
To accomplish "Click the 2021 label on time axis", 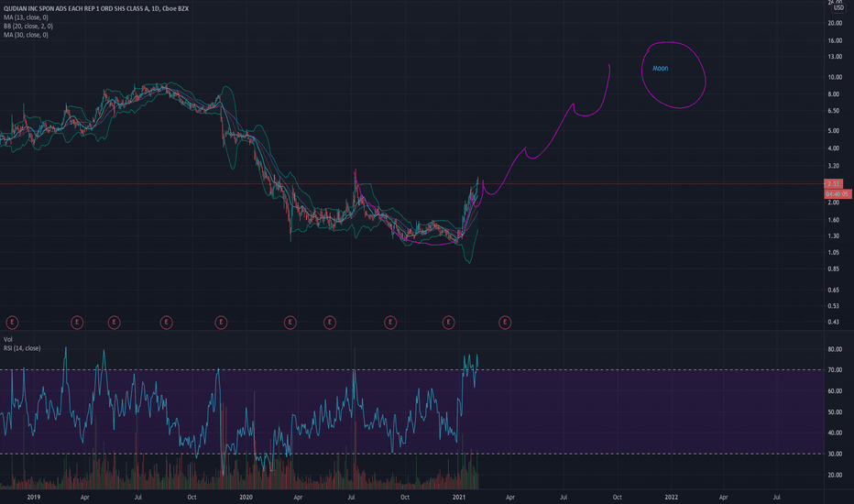I will coord(459,497).
